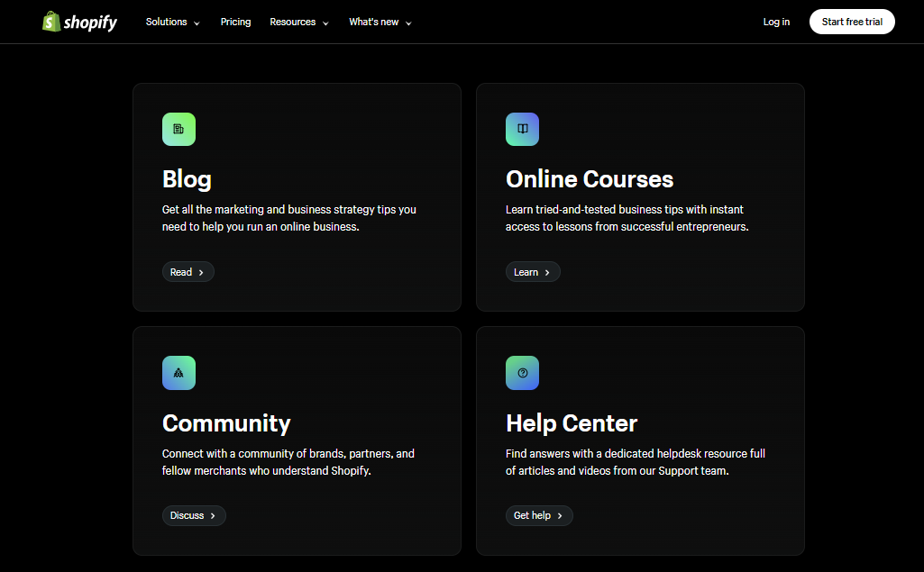
Task: Click Log in link
Action: pos(776,22)
